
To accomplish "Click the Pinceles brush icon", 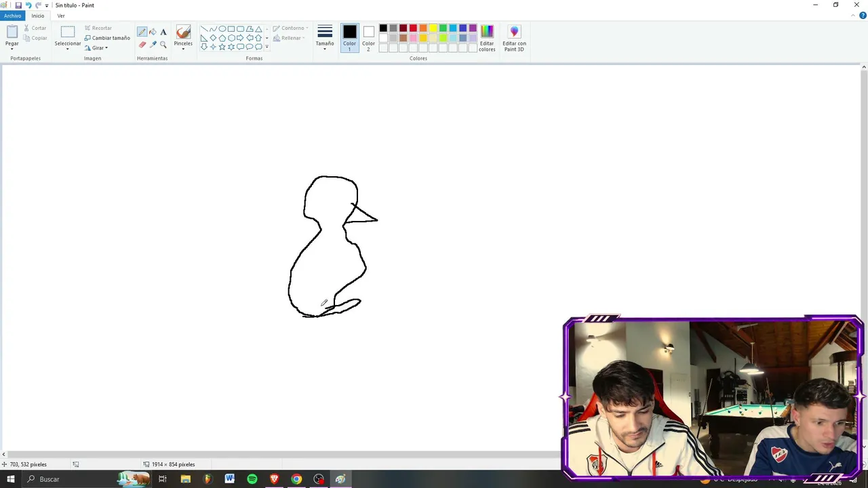I will pos(183,32).
